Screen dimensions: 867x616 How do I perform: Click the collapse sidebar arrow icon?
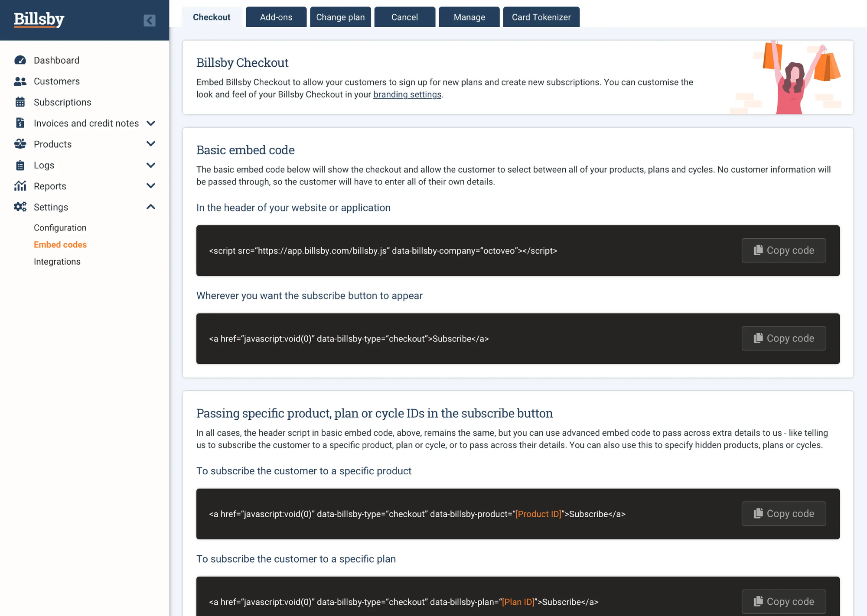coord(150,20)
